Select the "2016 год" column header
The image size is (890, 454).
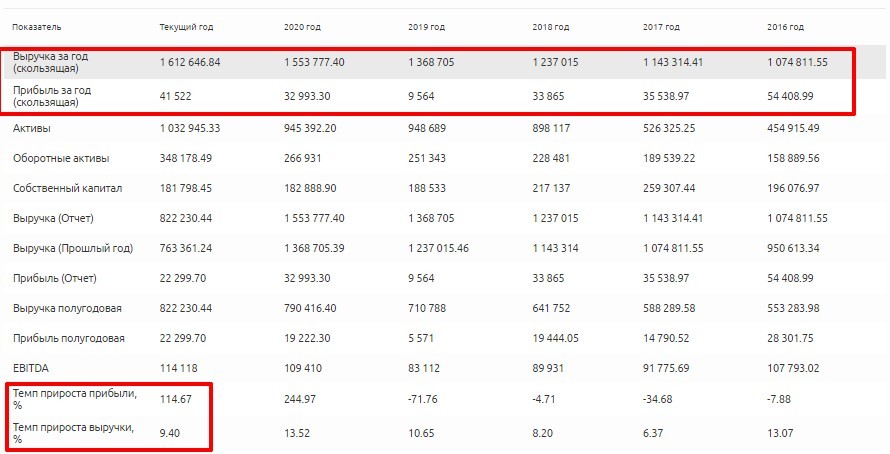[x=785, y=26]
